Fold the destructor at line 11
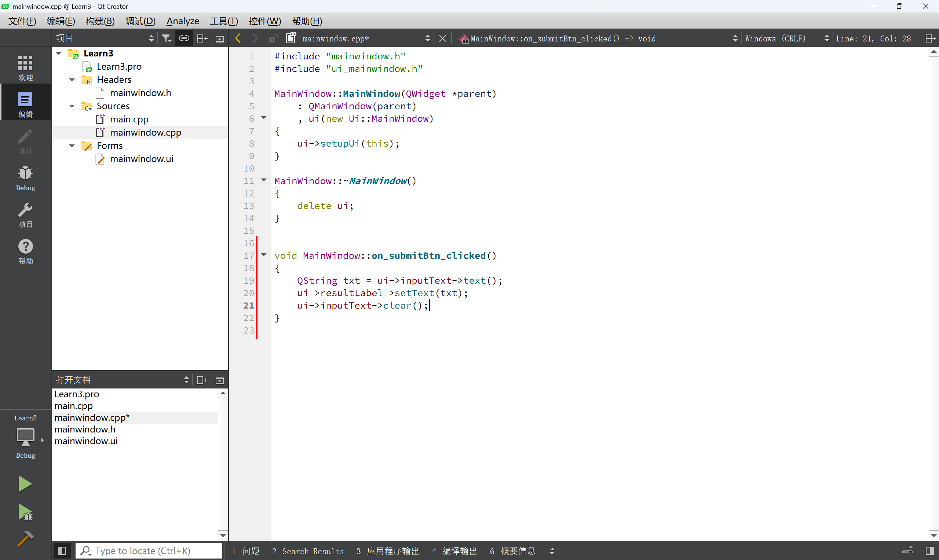939x560 pixels. 264,180
